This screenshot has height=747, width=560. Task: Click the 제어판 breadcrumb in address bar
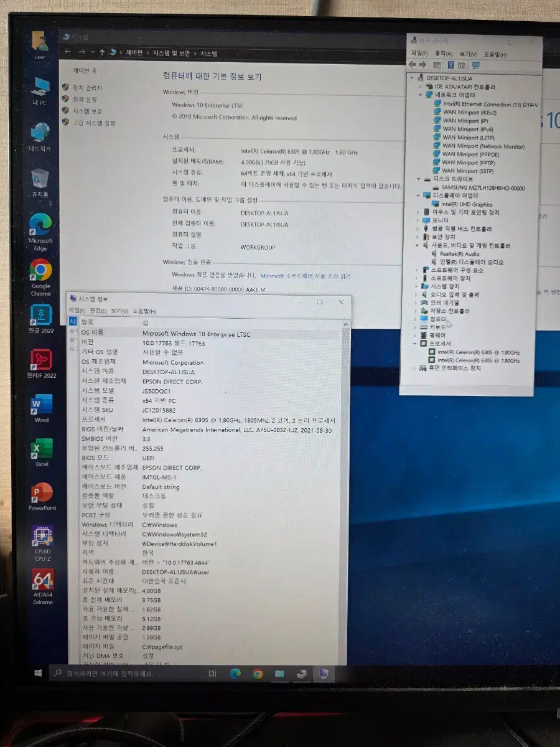click(134, 53)
